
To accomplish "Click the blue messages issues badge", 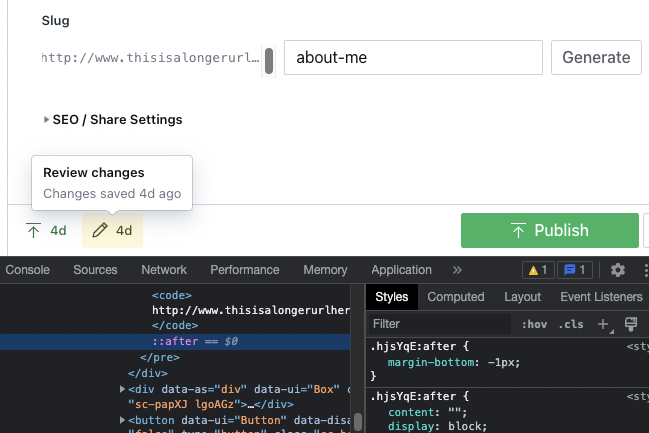I will pyautogui.click(x=575, y=270).
